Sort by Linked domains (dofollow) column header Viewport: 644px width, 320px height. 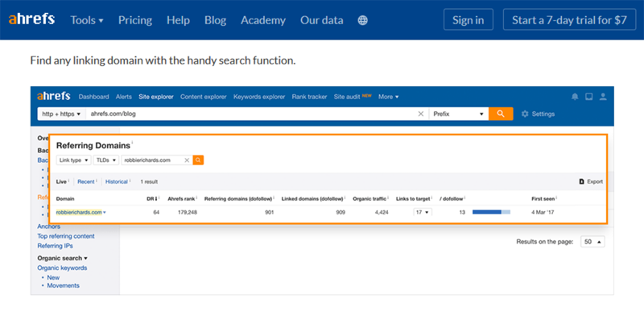[313, 198]
